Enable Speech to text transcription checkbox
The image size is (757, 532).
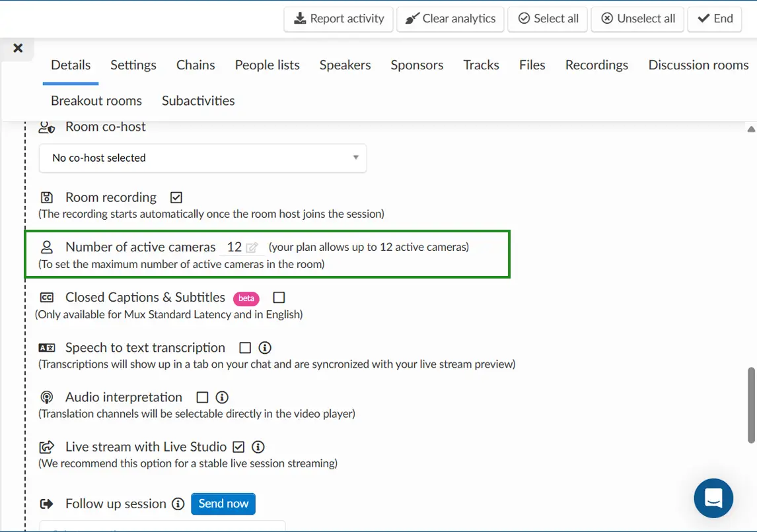(x=245, y=348)
